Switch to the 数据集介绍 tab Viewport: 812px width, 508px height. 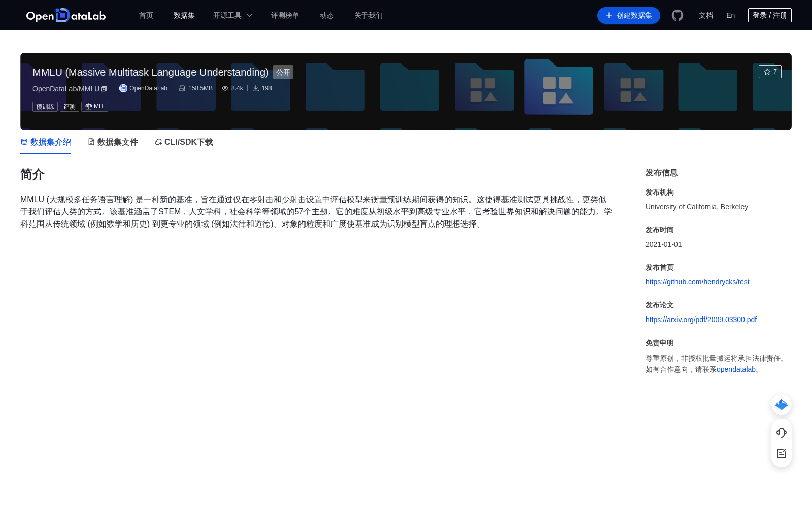[46, 142]
